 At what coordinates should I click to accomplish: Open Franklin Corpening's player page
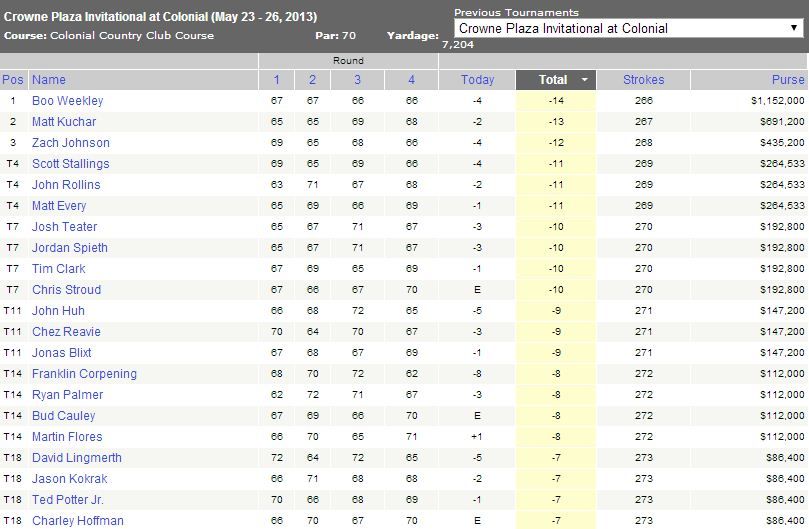[84, 374]
